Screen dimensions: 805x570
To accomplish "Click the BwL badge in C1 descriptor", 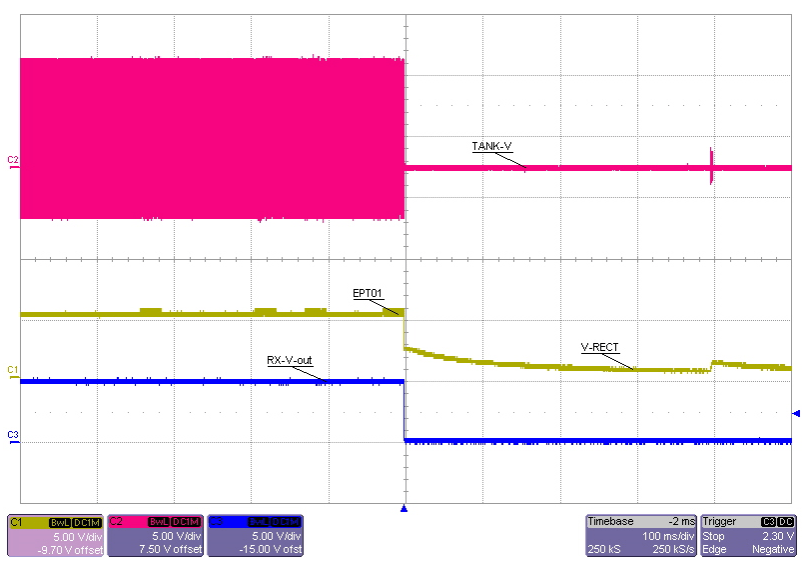I will point(58,522).
